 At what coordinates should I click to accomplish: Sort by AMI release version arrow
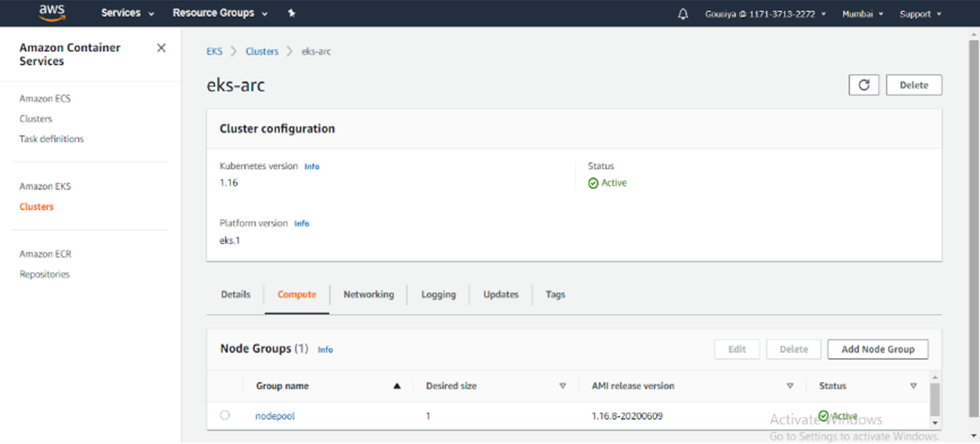coord(790,386)
